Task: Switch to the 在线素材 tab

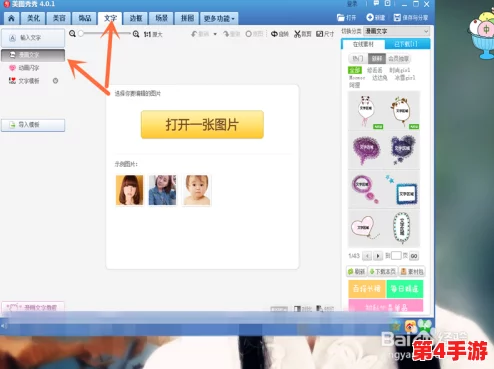Action: click(x=363, y=44)
